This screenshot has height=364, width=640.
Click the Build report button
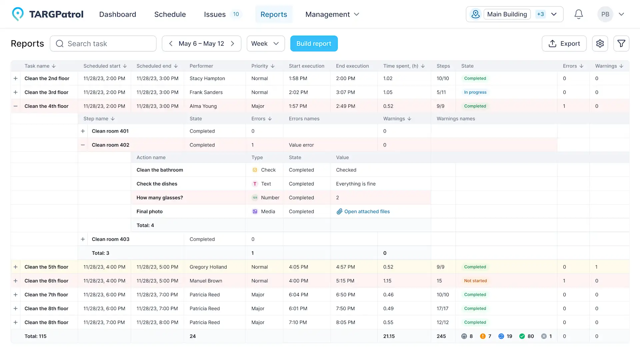point(314,44)
